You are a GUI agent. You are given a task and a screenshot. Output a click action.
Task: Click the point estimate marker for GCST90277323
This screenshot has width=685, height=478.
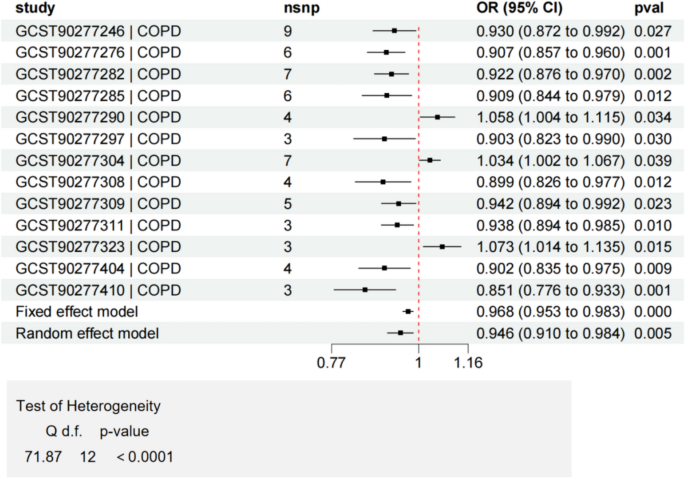441,246
